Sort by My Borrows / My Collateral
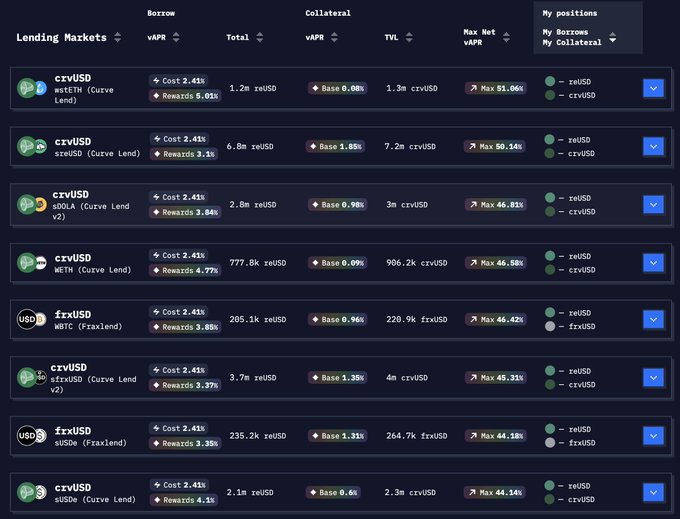Viewport: 680px width, 519px height. (612, 37)
